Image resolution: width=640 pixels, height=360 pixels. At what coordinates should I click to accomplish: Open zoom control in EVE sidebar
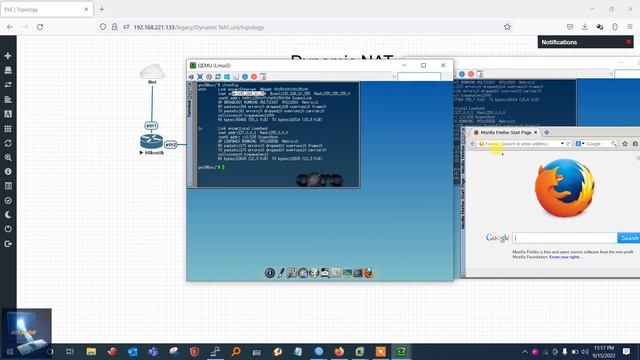pos(8,158)
